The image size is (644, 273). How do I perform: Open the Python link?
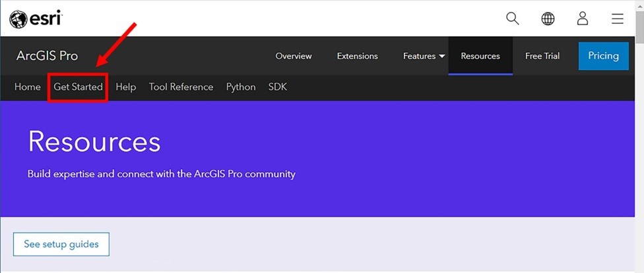click(x=241, y=87)
